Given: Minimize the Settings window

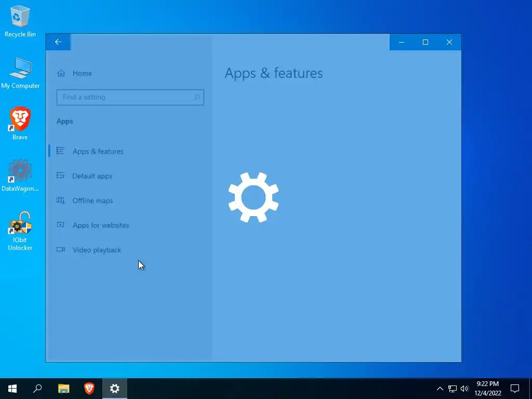Looking at the screenshot, I should 402,42.
